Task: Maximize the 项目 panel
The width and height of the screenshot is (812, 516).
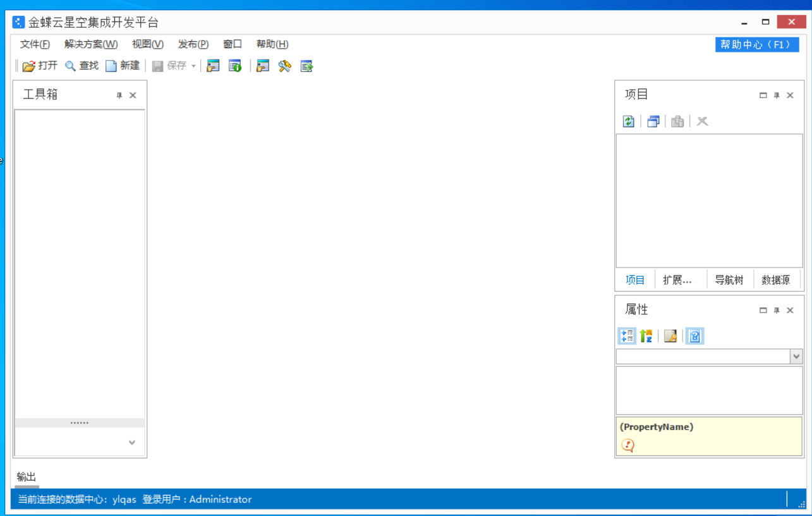Action: [x=763, y=95]
